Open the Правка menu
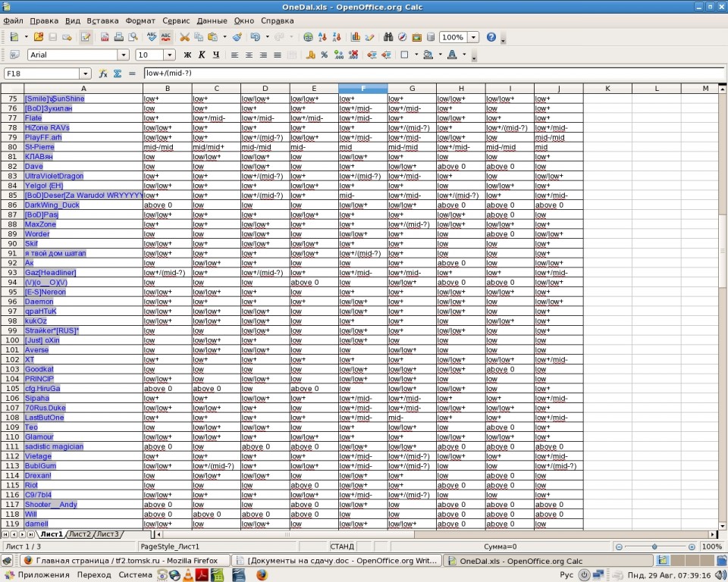The width and height of the screenshot is (728, 582). click(44, 20)
